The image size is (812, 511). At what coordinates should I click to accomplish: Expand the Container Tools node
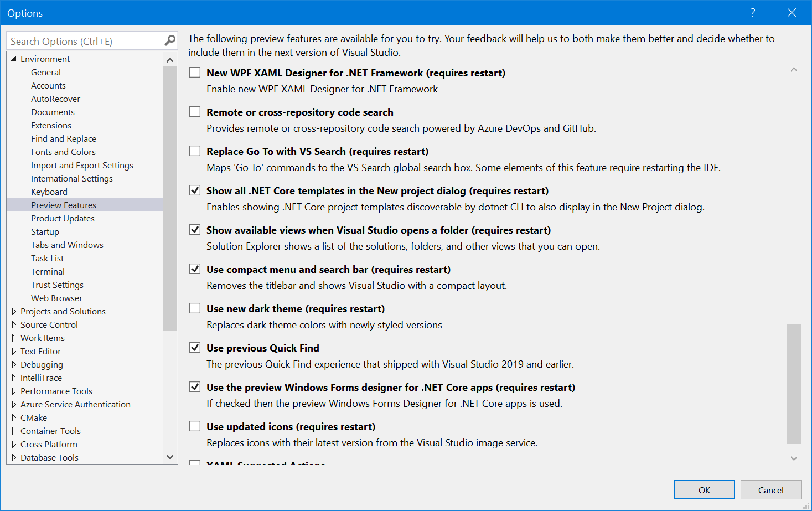click(14, 431)
